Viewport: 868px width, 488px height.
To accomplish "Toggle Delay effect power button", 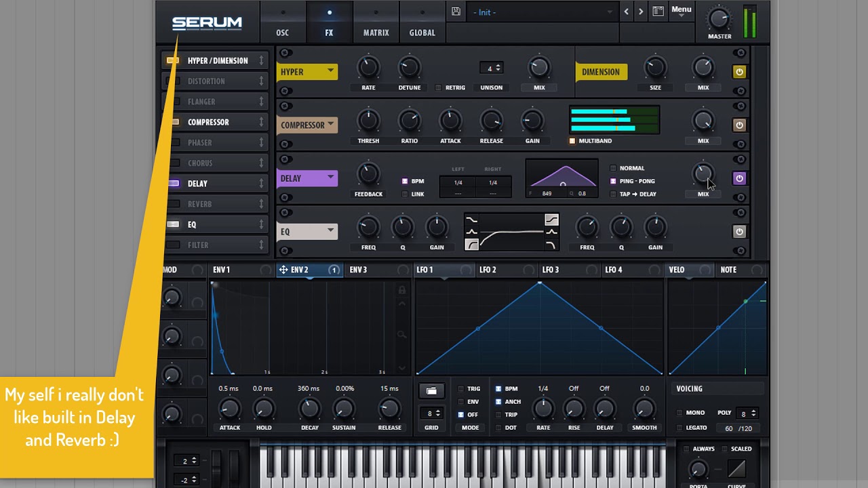I will click(x=739, y=178).
